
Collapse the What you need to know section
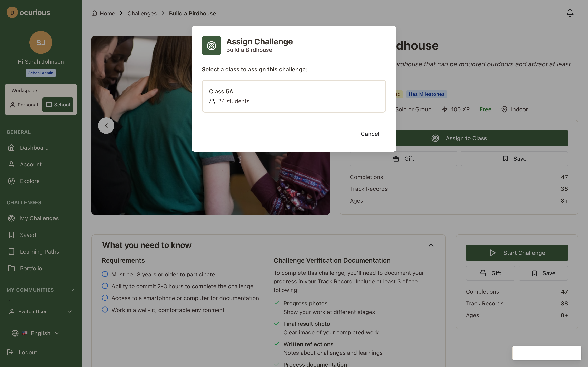point(431,245)
